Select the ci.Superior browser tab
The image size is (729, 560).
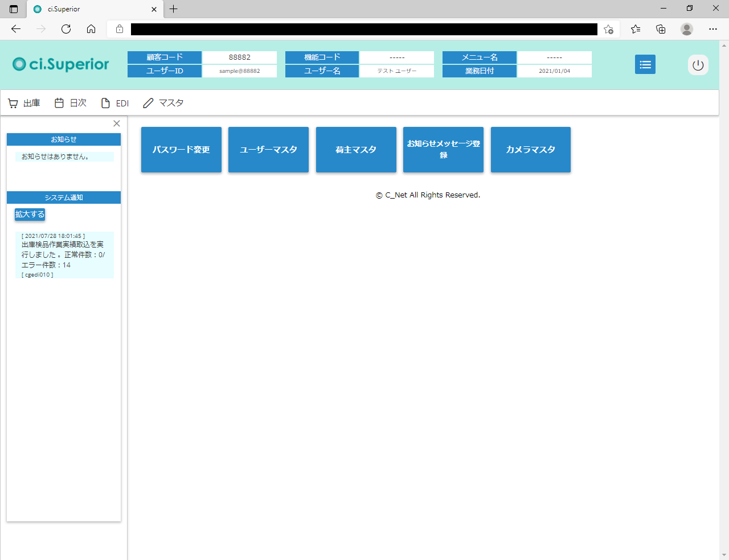coord(95,9)
